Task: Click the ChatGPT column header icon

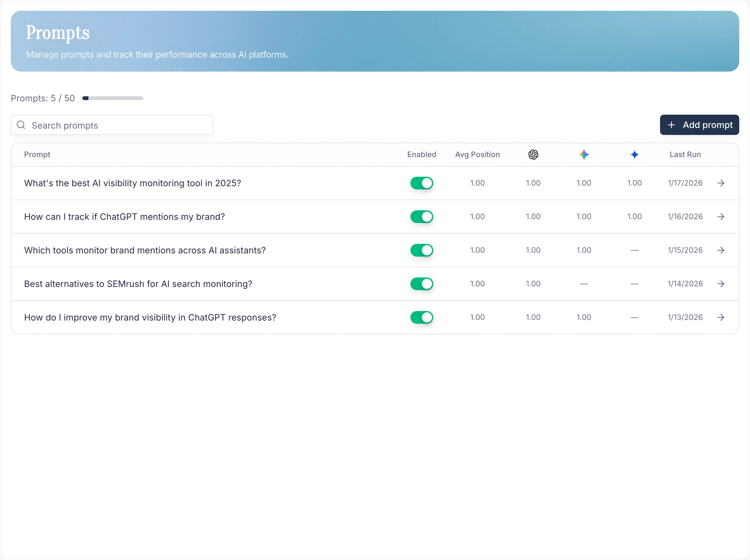Action: (x=533, y=154)
